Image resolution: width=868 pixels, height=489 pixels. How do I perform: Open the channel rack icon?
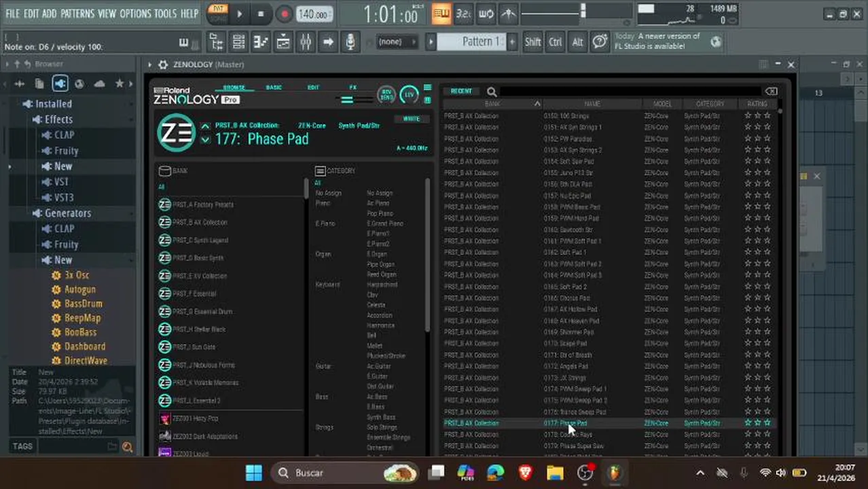(239, 42)
